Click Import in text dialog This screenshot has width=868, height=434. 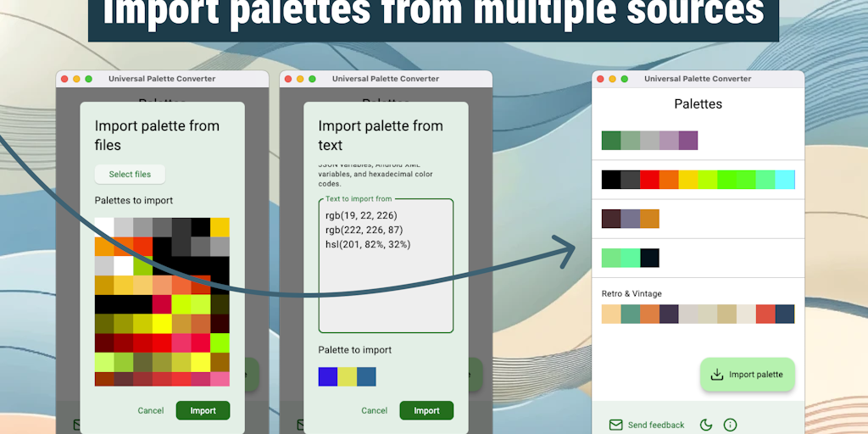point(427,411)
